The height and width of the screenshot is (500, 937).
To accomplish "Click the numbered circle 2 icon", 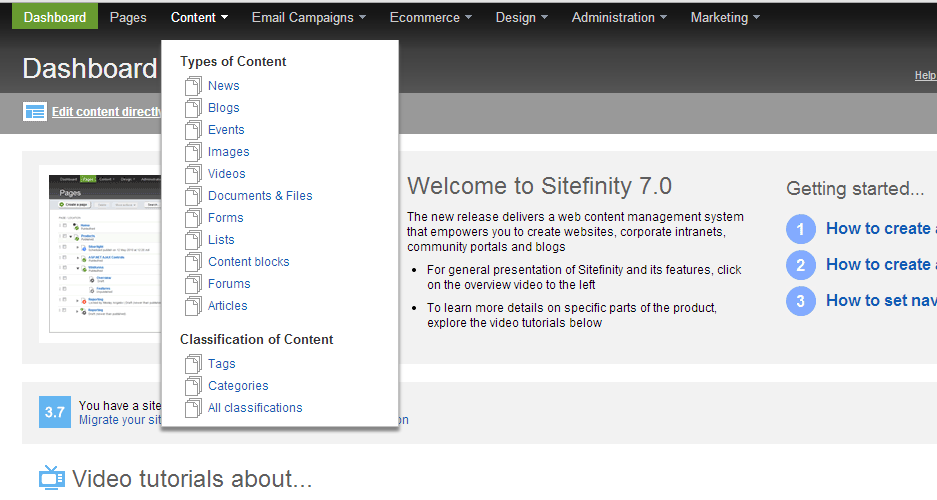I will coord(801,265).
